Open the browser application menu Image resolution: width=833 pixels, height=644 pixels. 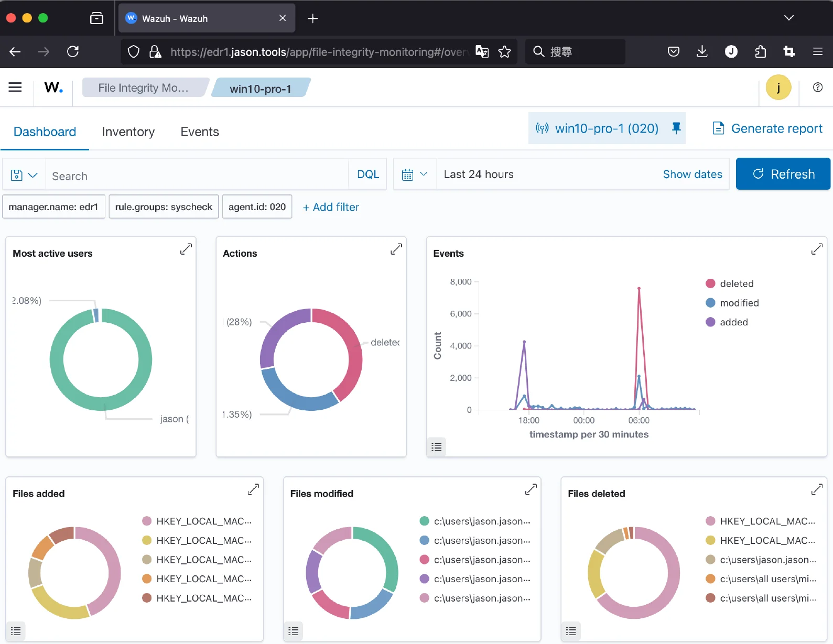pyautogui.click(x=817, y=51)
